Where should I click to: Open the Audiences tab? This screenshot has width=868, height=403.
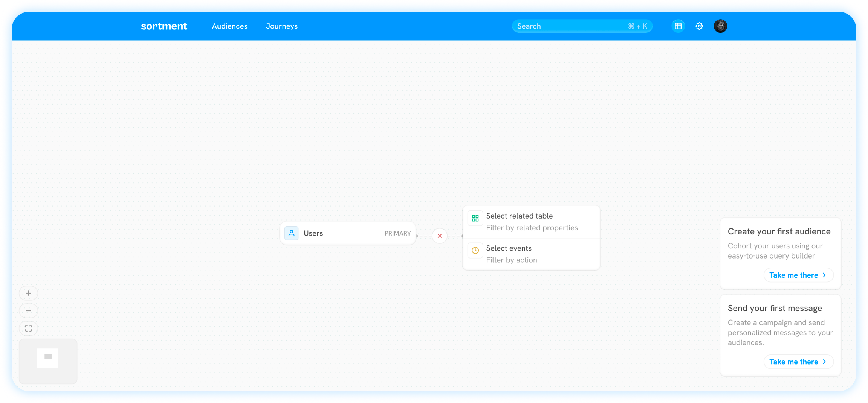point(229,26)
